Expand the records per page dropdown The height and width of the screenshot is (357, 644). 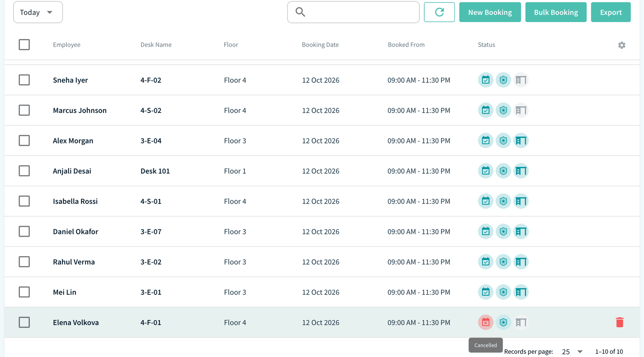(x=572, y=352)
